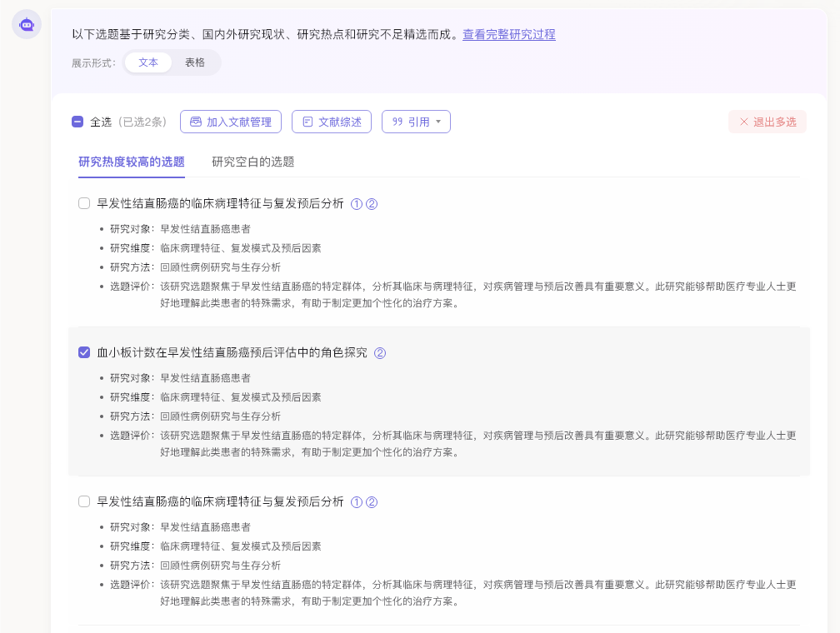Click the X icon on 退出多选
The image size is (840, 633).
744,122
